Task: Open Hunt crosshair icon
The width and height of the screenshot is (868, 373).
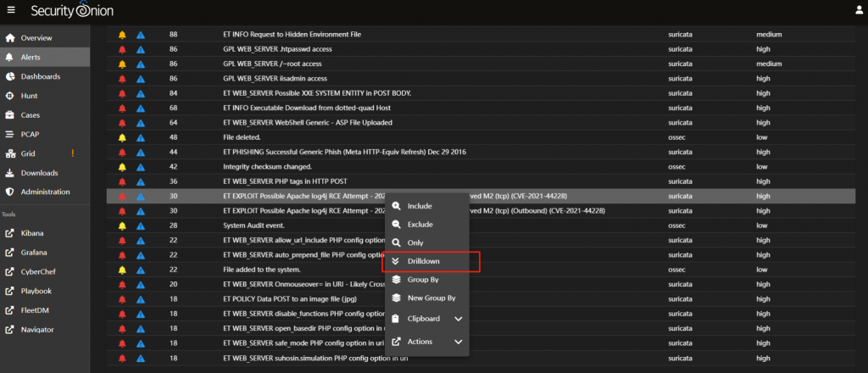Action: click(9, 96)
